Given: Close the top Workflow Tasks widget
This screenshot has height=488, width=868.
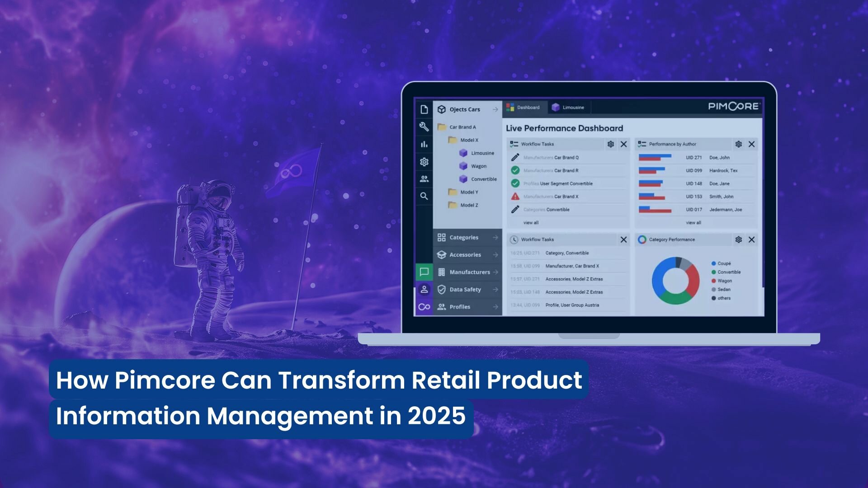Looking at the screenshot, I should pos(624,144).
